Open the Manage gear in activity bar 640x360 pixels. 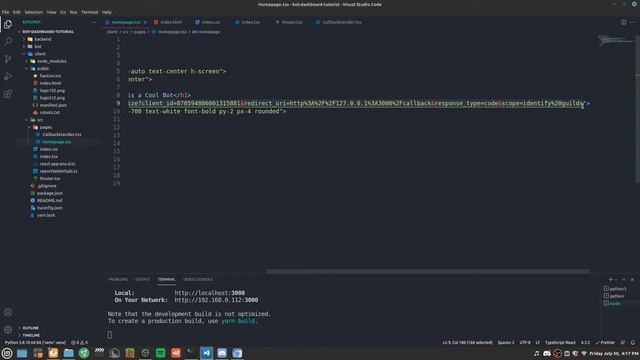pyautogui.click(x=8, y=329)
